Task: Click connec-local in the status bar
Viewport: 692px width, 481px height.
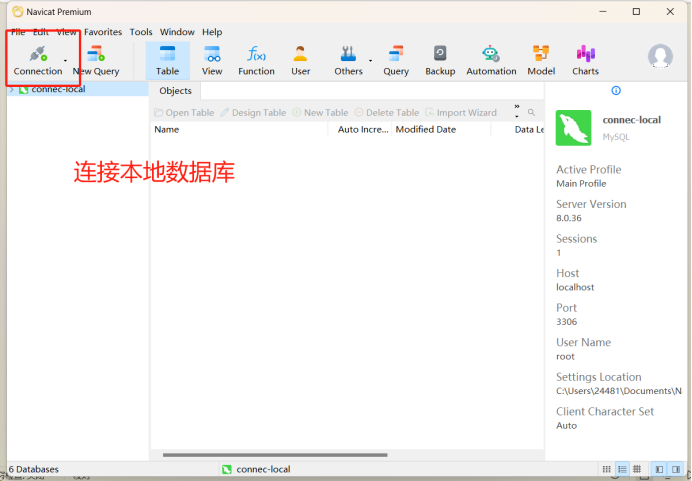Action: 263,470
